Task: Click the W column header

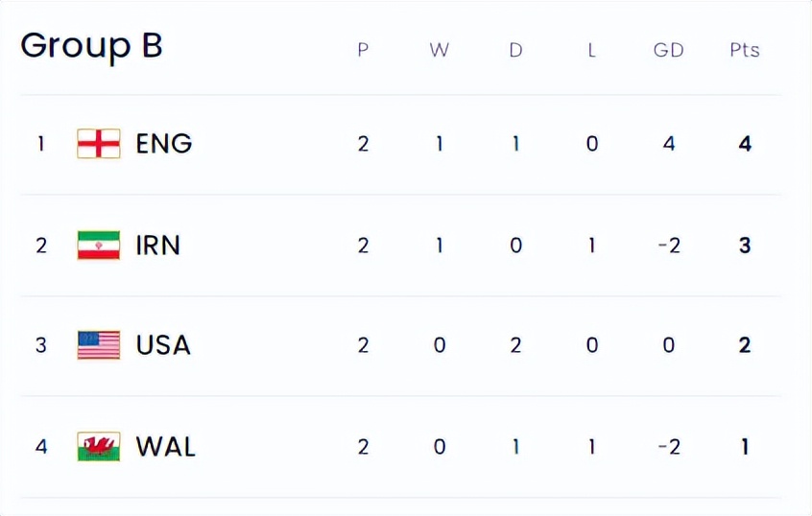Action: pos(439,50)
